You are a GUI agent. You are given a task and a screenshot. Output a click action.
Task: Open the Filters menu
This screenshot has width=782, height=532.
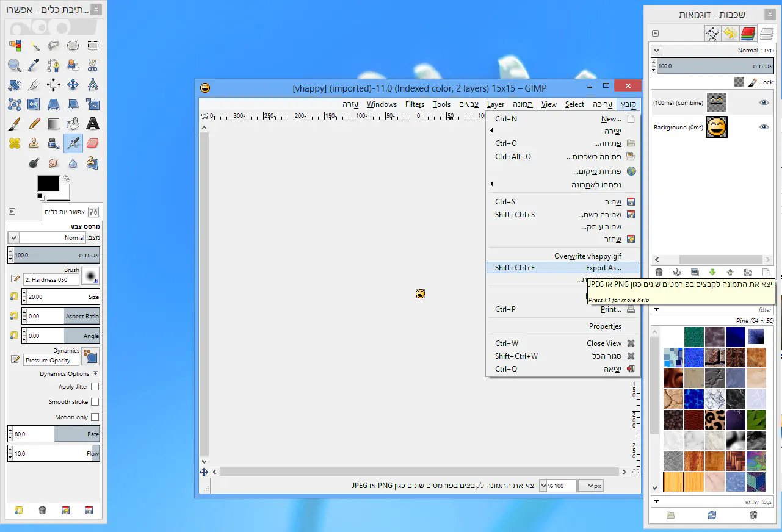click(x=415, y=104)
